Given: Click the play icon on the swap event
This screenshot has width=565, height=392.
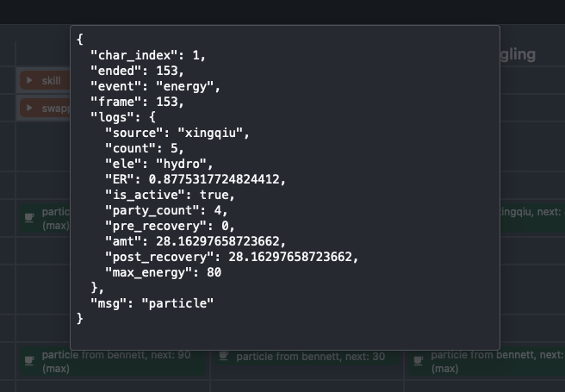Looking at the screenshot, I should tap(30, 109).
